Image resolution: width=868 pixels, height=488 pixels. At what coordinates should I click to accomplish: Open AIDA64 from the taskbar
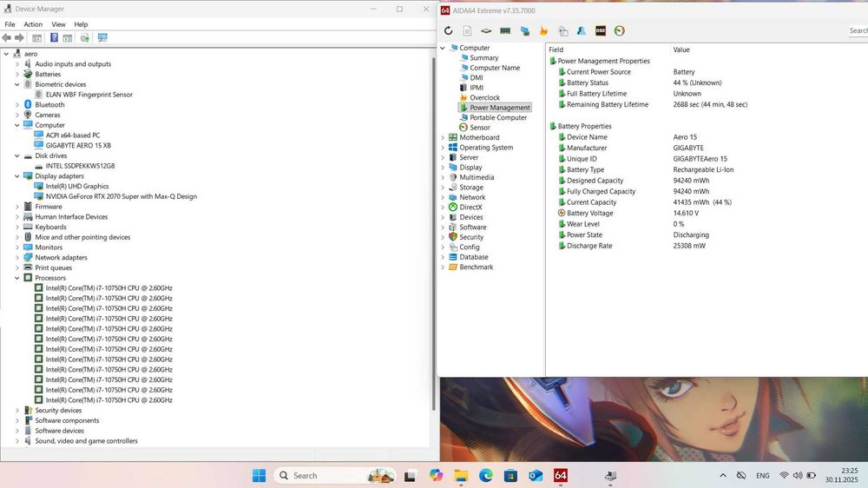click(x=560, y=475)
